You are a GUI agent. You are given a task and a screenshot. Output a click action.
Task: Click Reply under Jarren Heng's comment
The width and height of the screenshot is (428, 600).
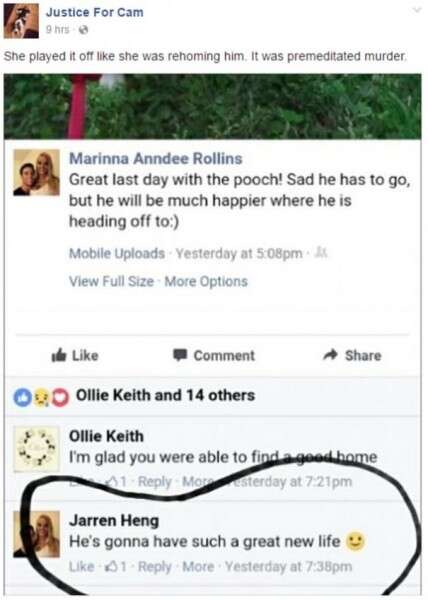tap(155, 567)
